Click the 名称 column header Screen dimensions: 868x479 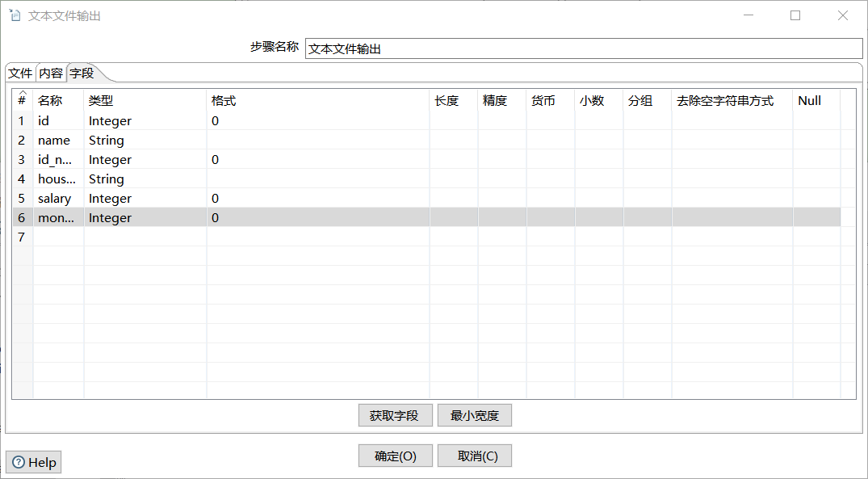pos(59,100)
